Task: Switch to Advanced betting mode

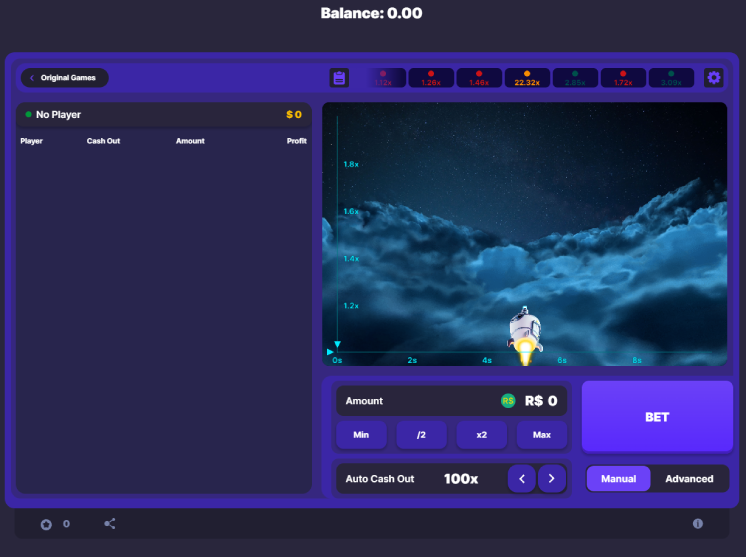Action: (x=689, y=479)
